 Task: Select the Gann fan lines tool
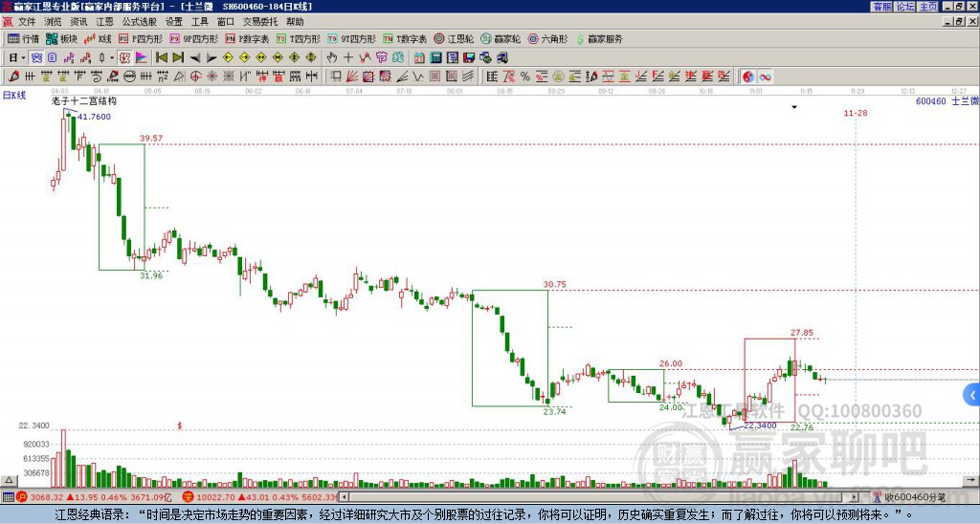click(x=352, y=76)
